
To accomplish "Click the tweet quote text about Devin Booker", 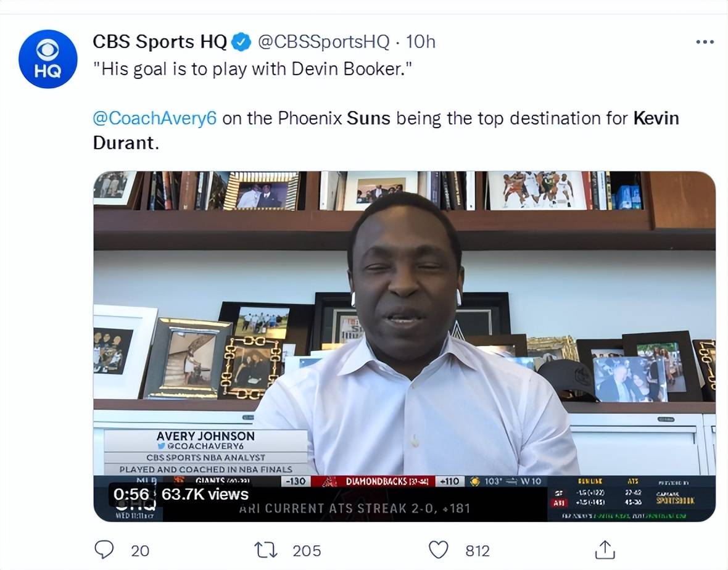I will [252, 69].
